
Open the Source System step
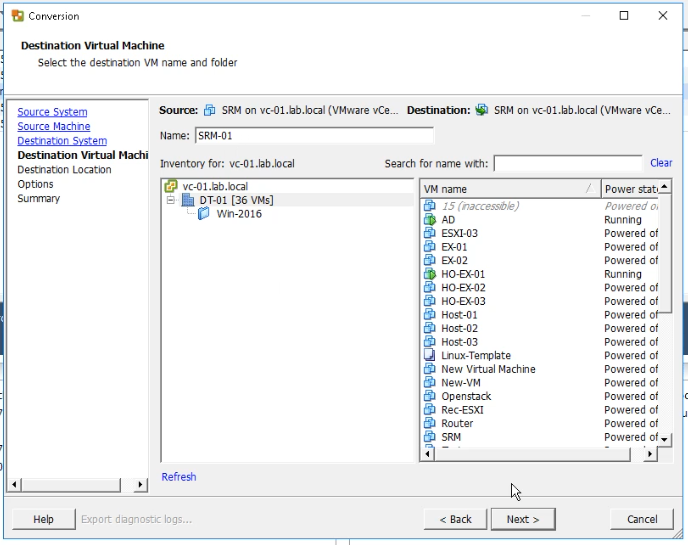[x=52, y=112]
